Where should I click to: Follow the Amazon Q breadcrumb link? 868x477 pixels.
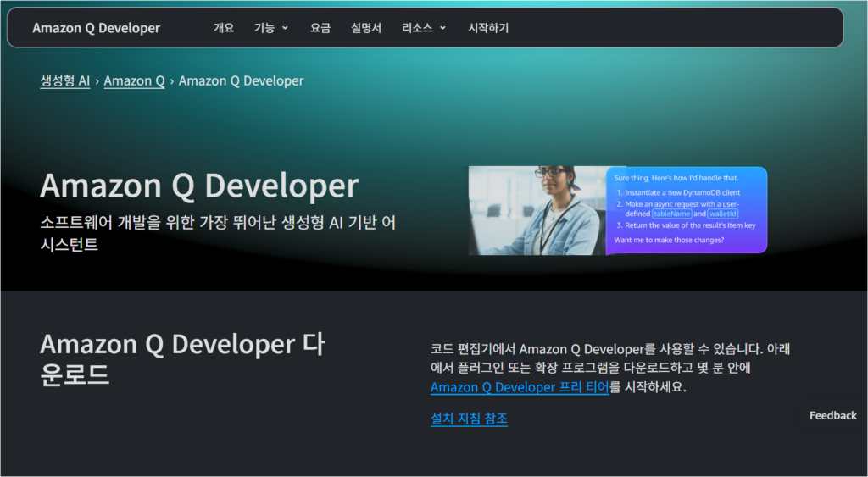tap(135, 80)
